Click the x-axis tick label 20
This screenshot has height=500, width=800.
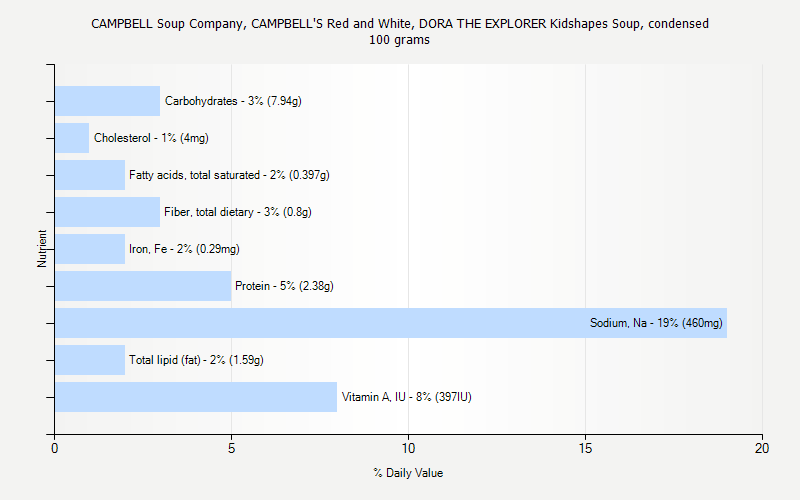click(x=762, y=449)
